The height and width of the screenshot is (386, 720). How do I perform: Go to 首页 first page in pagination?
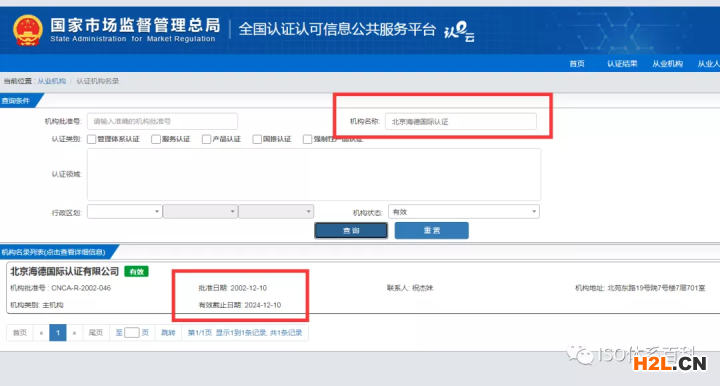pyautogui.click(x=20, y=333)
